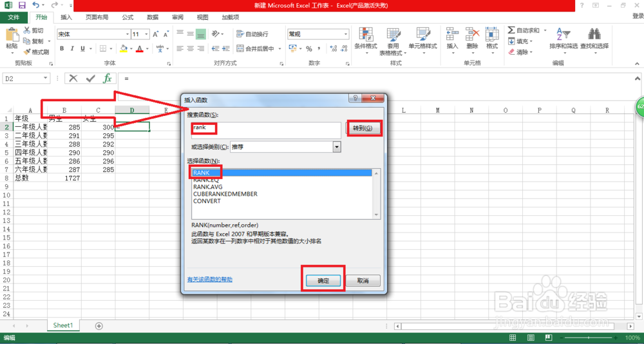Screen dimensions: 644x344
Task: Click the Decrease Indent icon
Action: click(216, 48)
